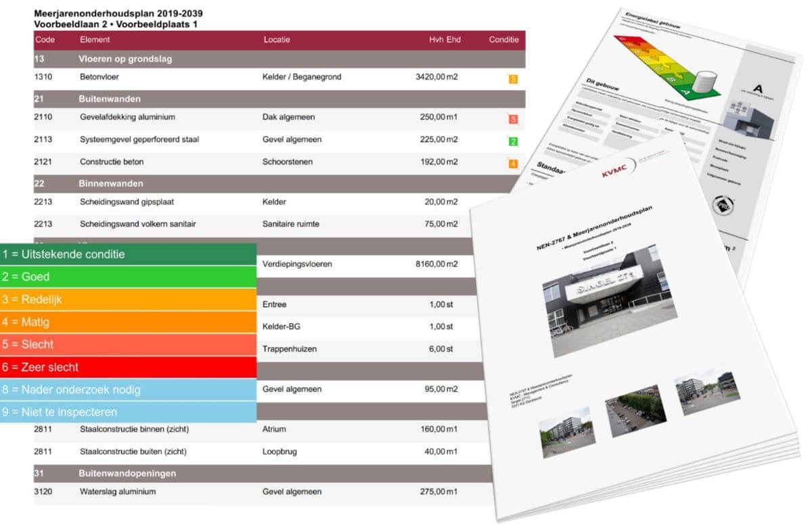812x525 pixels.
Task: Click the energy label A rating box
Action: 757,88
